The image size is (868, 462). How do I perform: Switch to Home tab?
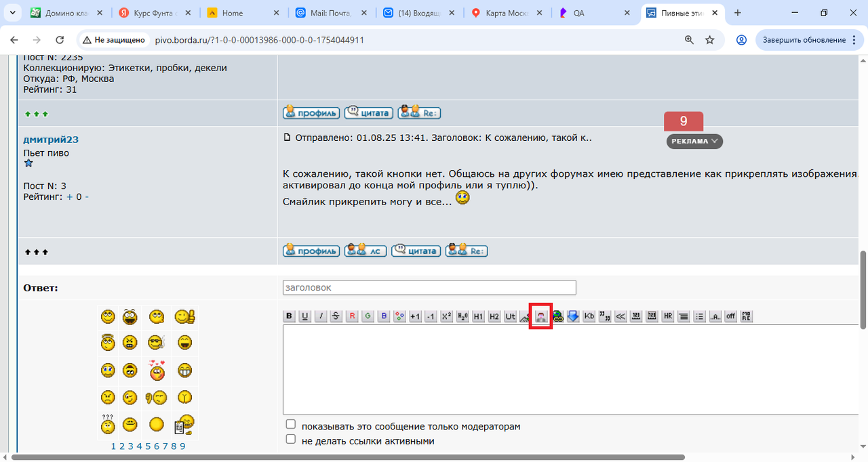tap(243, 13)
